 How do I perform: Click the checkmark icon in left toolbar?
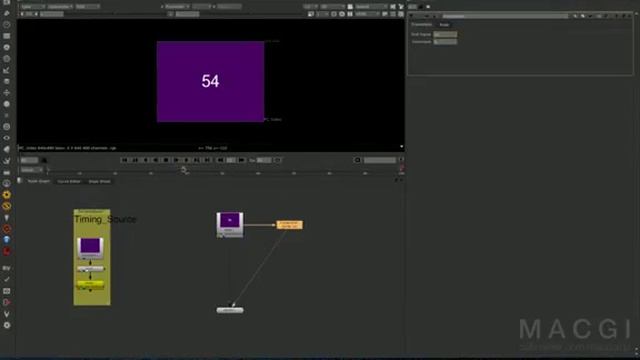7,280
